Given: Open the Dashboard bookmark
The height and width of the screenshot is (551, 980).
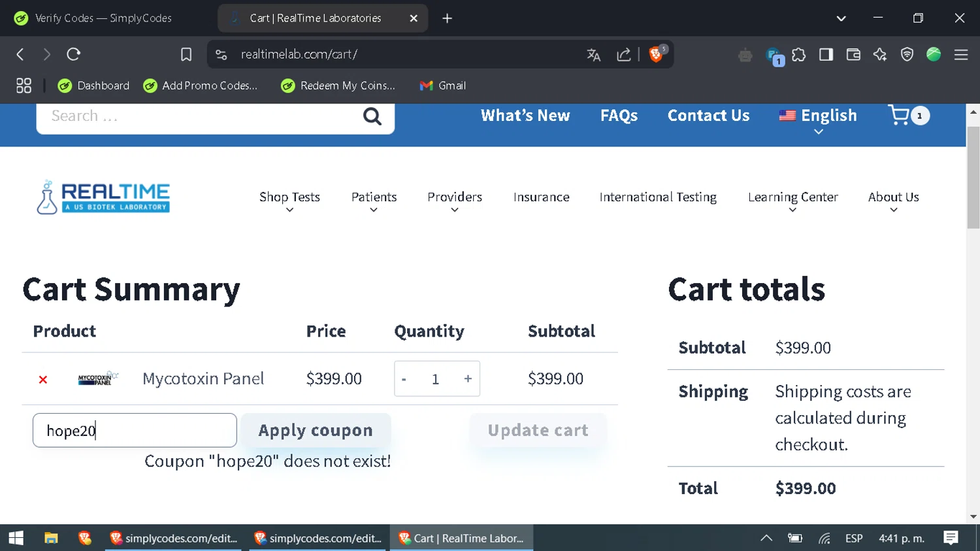Looking at the screenshot, I should click(93, 86).
